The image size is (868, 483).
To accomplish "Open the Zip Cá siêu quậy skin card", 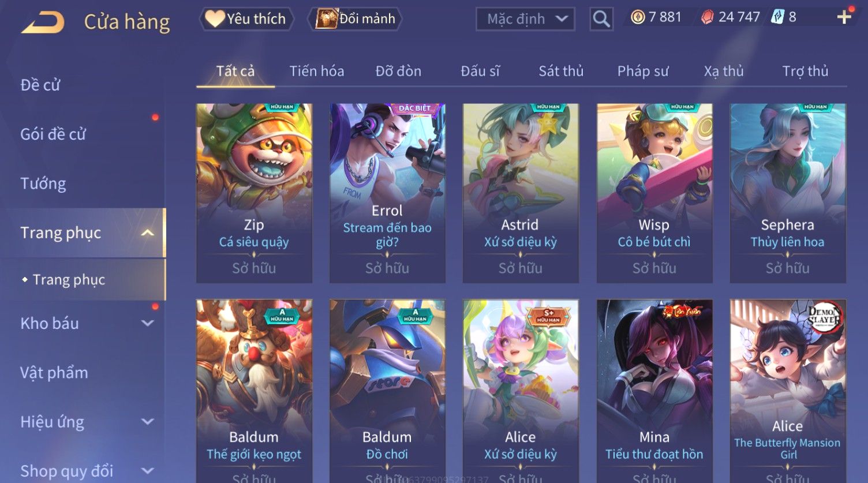I will pos(254,193).
